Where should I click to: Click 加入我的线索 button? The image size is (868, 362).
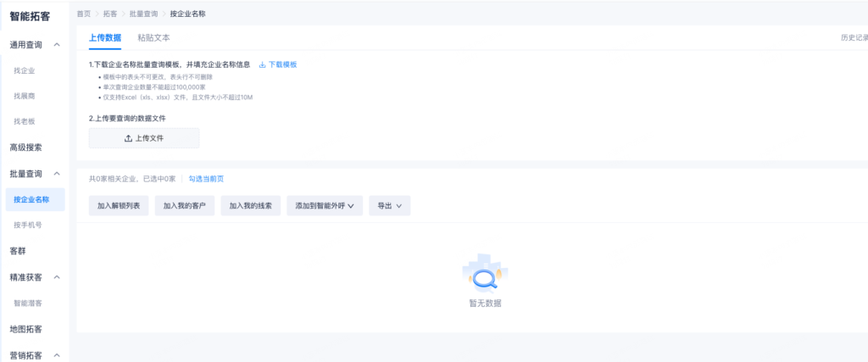coord(250,206)
